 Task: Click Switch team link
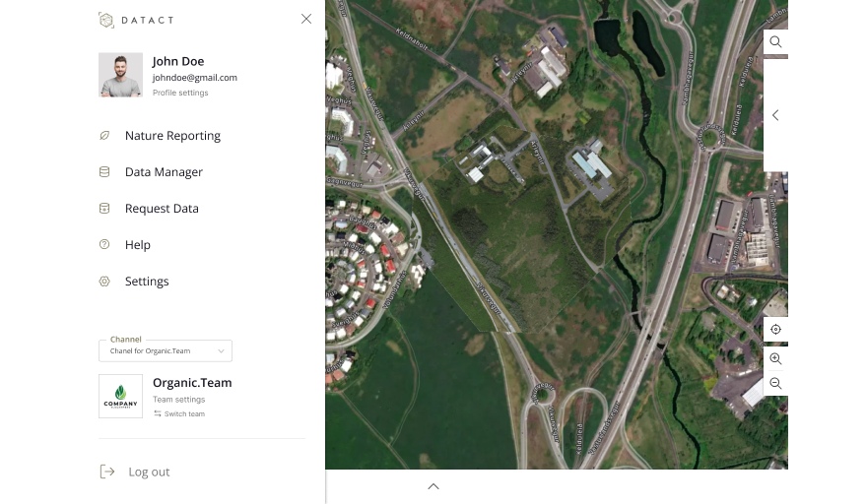[x=183, y=414]
